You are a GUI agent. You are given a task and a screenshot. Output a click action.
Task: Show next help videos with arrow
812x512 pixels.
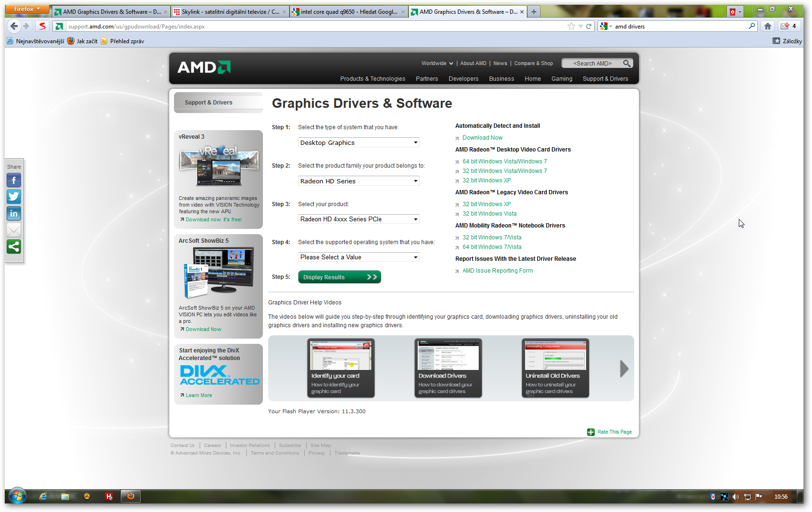click(624, 369)
